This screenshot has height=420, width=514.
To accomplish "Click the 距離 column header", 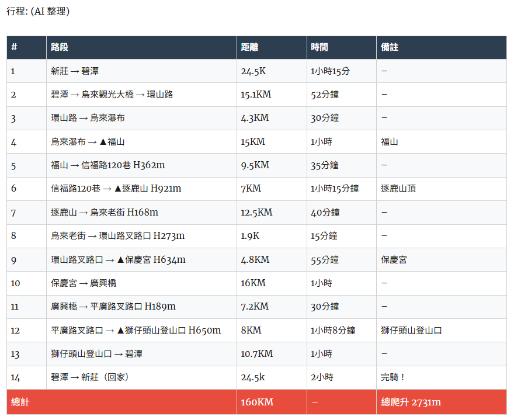I will [x=249, y=47].
